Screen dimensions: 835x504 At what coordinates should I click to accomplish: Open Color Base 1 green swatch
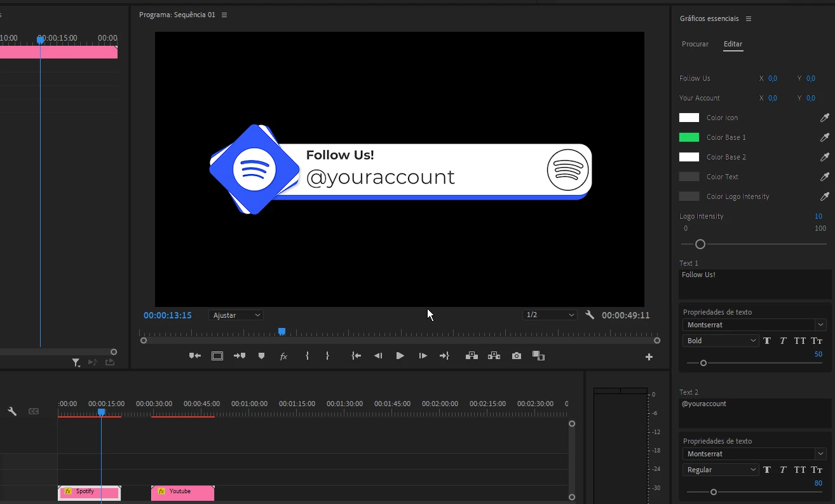(x=689, y=137)
